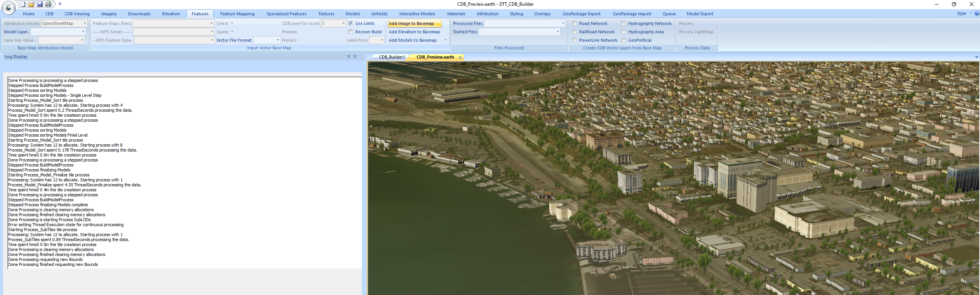This screenshot has height=295, width=980.
Task: Check the PowerLine Network checkbox
Action: coord(575,40)
